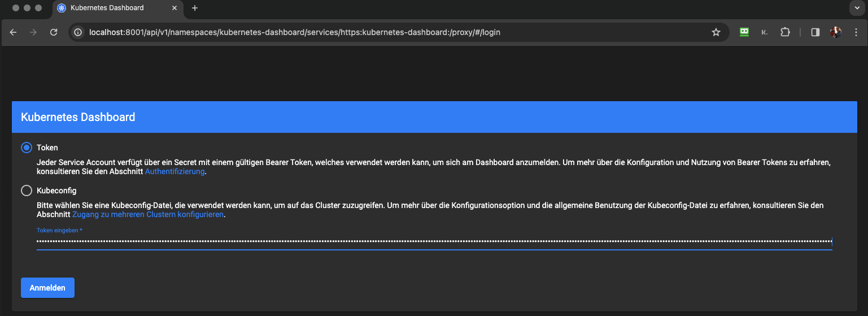Toggle the browser side panel icon

click(x=815, y=32)
